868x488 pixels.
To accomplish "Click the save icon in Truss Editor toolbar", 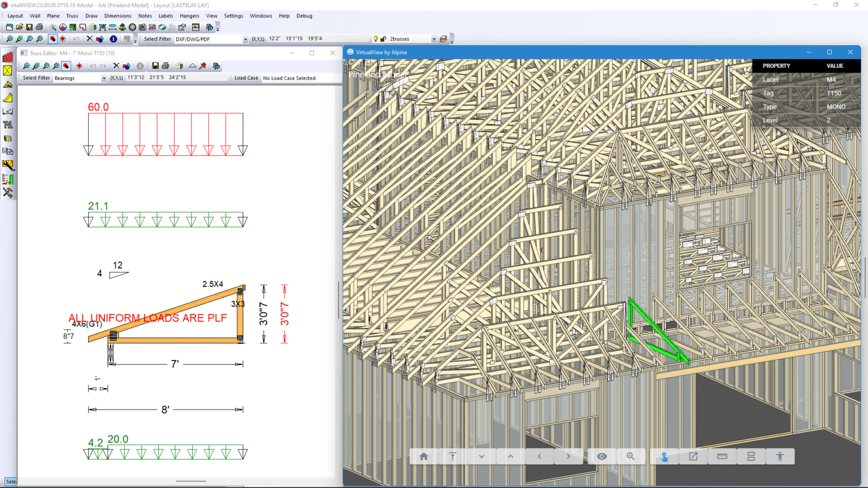I will pyautogui.click(x=155, y=66).
